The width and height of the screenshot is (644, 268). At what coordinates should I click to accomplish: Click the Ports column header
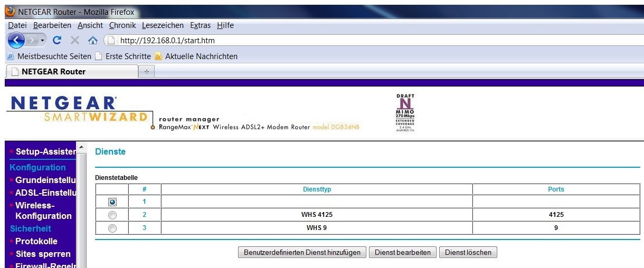556,189
